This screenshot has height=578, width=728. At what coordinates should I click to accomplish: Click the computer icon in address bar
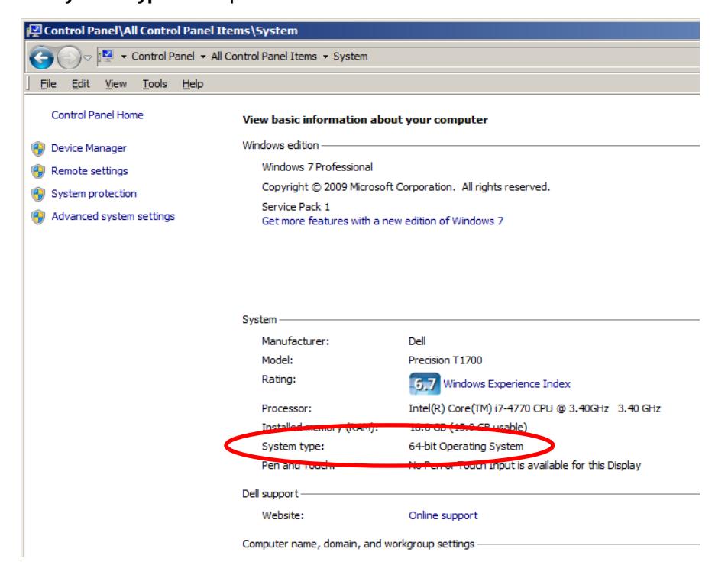(107, 57)
